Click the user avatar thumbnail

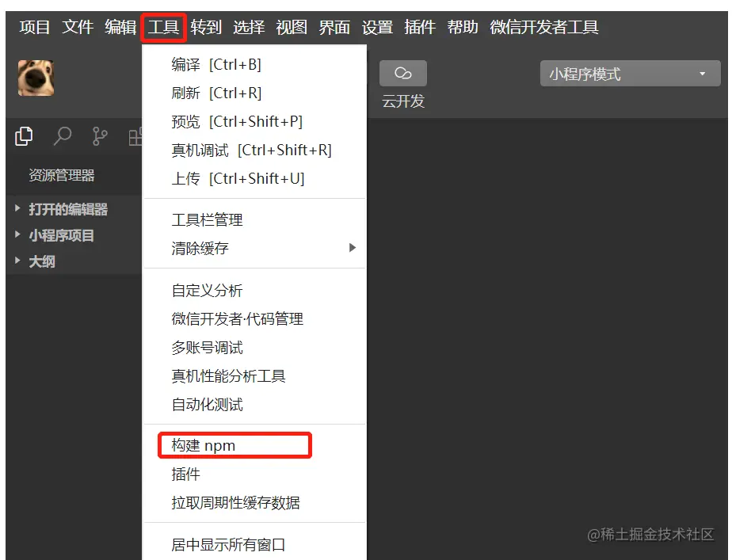[36, 78]
